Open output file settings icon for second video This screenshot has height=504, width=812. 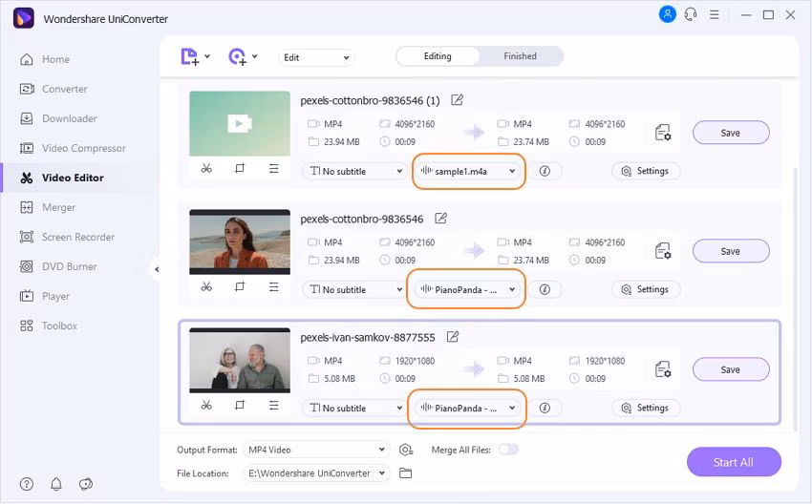click(663, 251)
